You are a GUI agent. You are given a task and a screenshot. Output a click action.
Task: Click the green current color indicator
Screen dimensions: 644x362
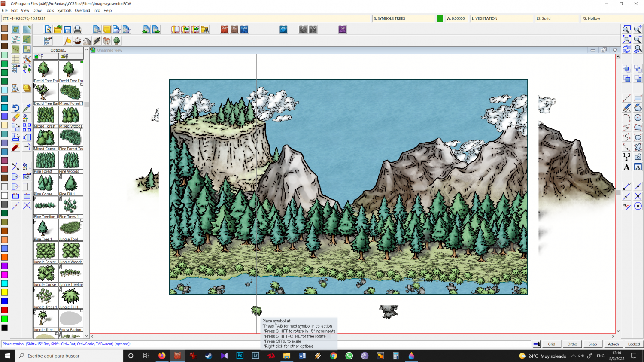(440, 18)
